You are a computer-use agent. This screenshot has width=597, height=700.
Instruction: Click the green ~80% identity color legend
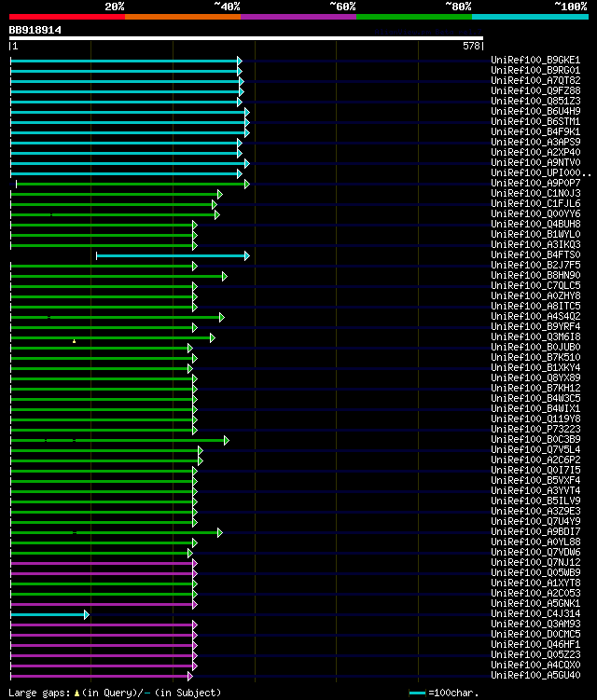tap(414, 17)
